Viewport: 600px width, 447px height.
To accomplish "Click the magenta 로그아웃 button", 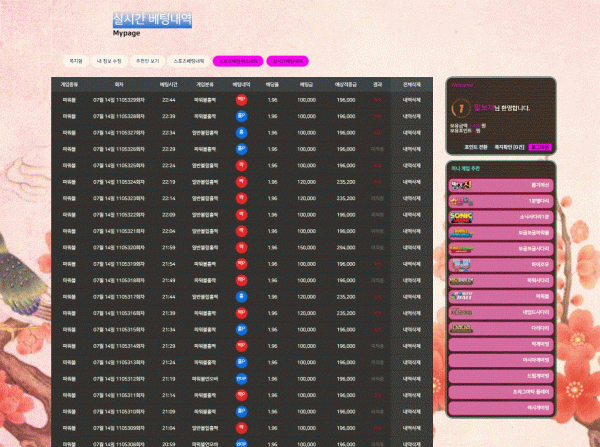I will pos(540,147).
